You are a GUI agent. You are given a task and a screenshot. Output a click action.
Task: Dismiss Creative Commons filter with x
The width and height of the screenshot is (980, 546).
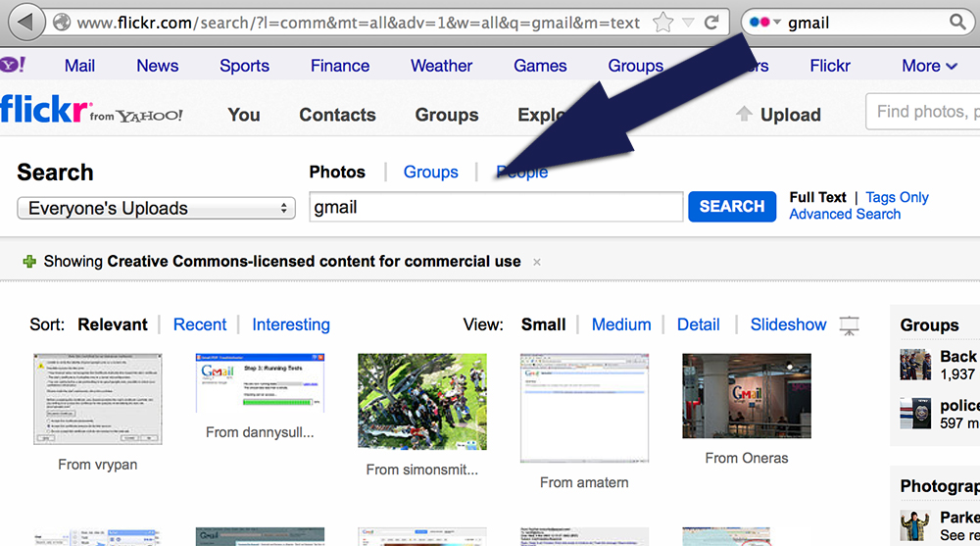pyautogui.click(x=537, y=262)
